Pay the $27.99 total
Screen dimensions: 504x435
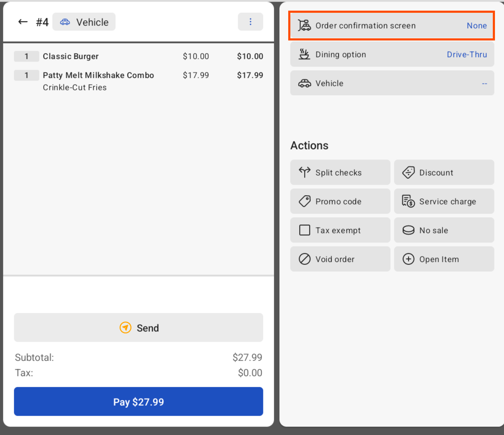[139, 401]
